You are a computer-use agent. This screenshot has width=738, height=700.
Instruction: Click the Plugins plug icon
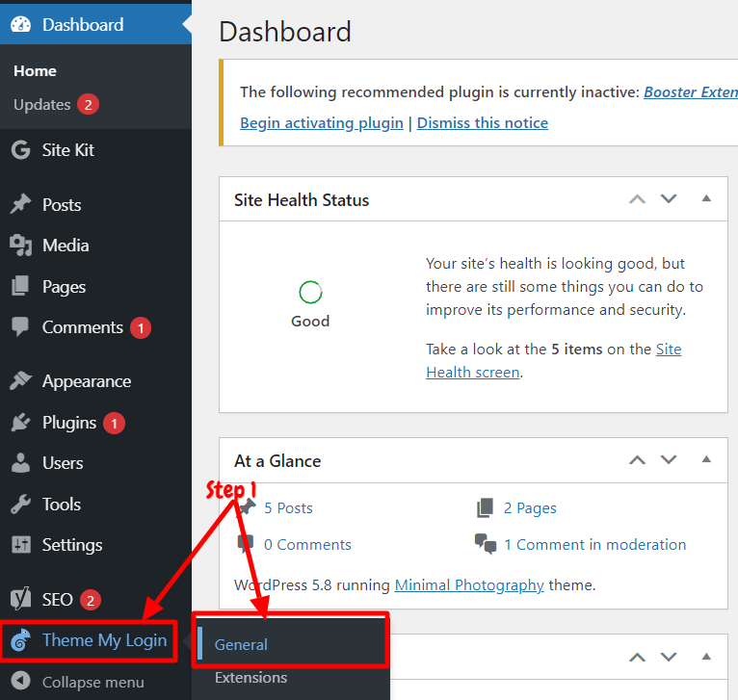pos(20,423)
